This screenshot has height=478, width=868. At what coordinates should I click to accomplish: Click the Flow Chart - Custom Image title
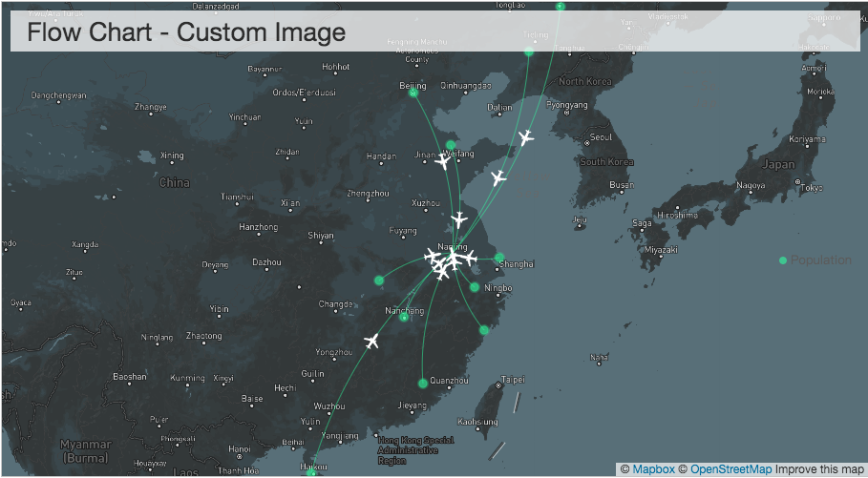186,32
